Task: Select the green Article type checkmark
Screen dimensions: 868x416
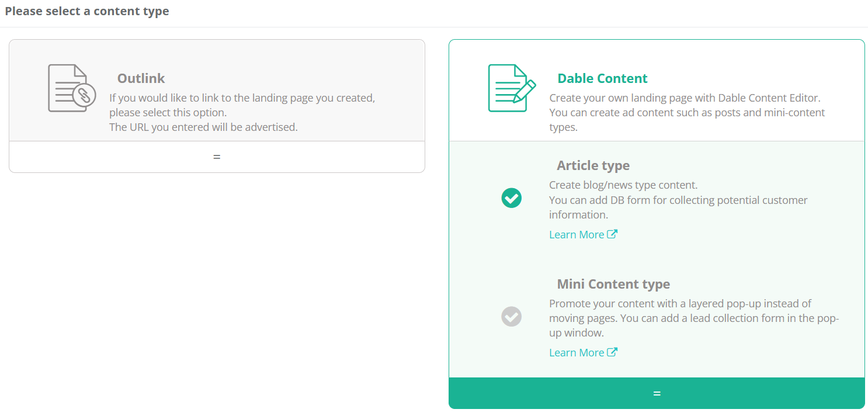Action: [511, 198]
